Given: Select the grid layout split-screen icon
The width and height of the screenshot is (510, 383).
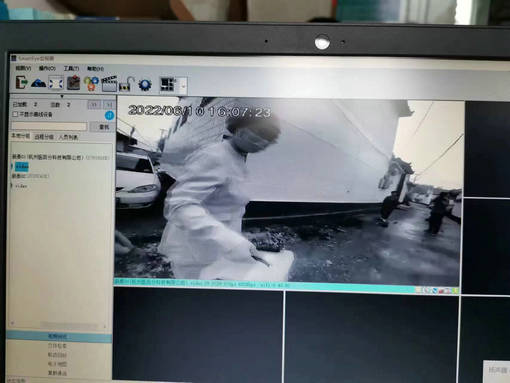Looking at the screenshot, I should (x=167, y=84).
